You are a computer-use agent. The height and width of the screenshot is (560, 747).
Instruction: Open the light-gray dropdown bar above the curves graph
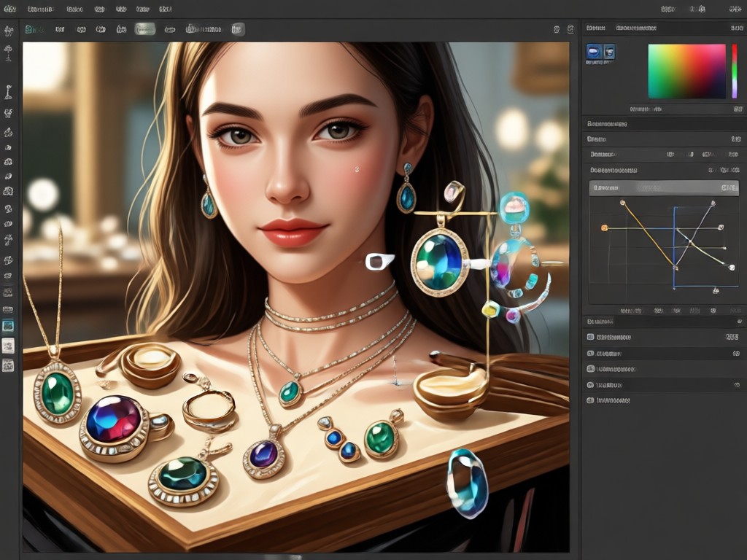(664, 187)
